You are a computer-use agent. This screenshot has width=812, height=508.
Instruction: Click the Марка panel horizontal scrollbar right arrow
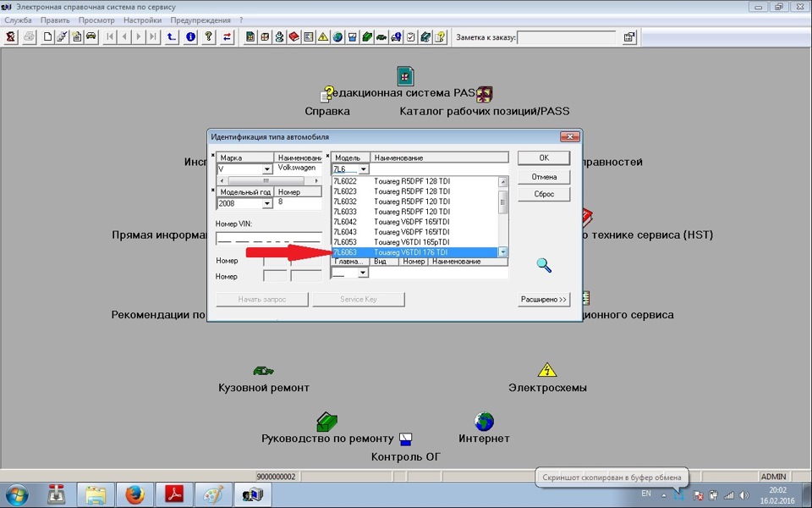click(316, 180)
